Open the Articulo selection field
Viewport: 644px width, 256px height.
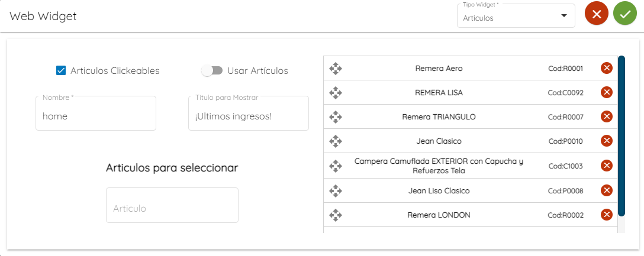point(172,205)
